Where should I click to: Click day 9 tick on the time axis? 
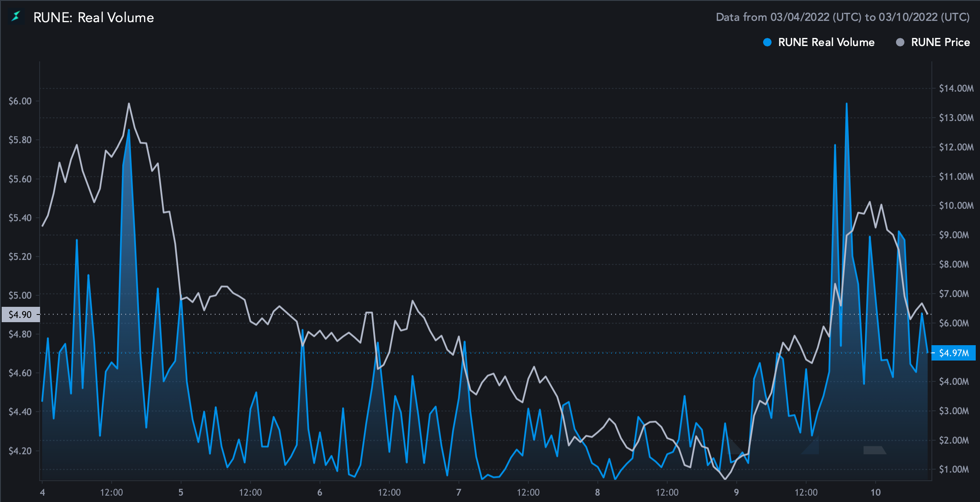point(736,492)
